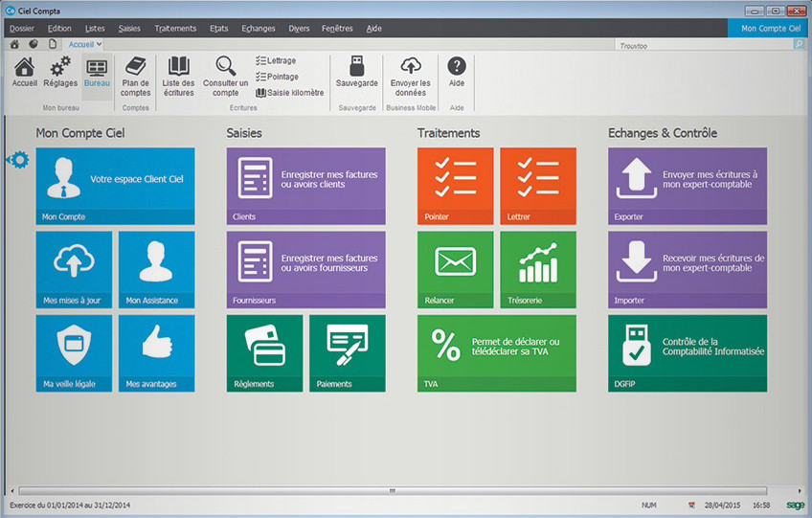Click the calendar icon in status bar
The height and width of the screenshot is (518, 812).
point(691,505)
